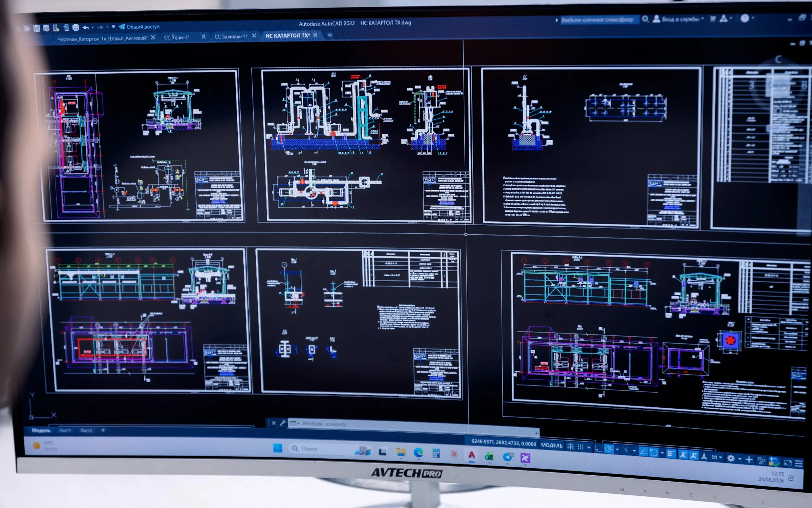Toggle snap mode dots icon
This screenshot has height=508, width=812.
click(x=580, y=447)
